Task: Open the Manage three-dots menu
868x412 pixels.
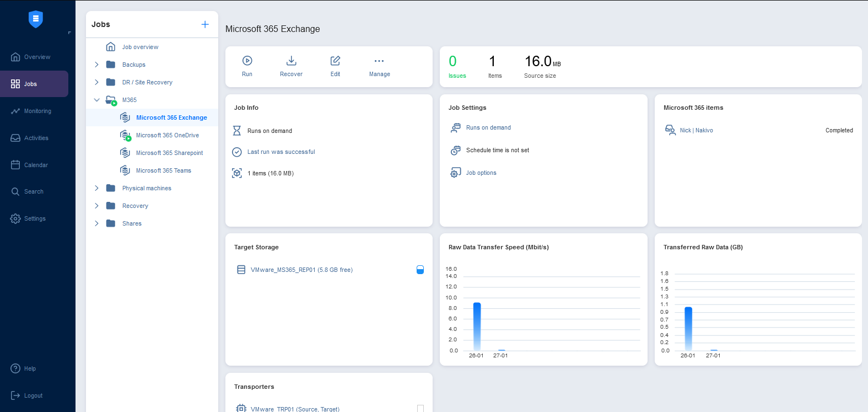Action: [x=379, y=61]
